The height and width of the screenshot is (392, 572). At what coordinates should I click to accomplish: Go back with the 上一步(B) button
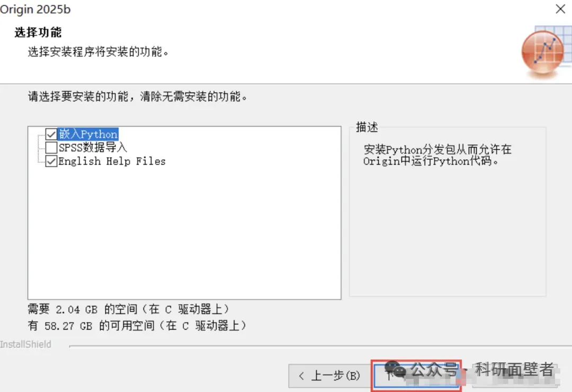point(330,376)
